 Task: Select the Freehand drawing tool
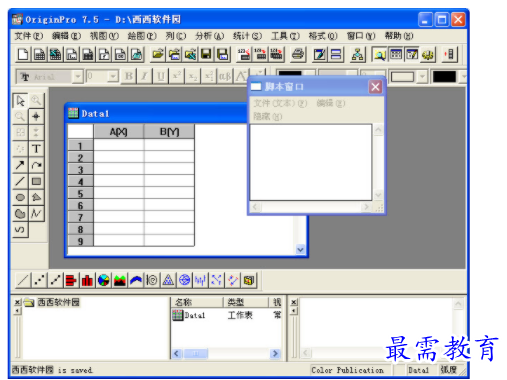20,230
